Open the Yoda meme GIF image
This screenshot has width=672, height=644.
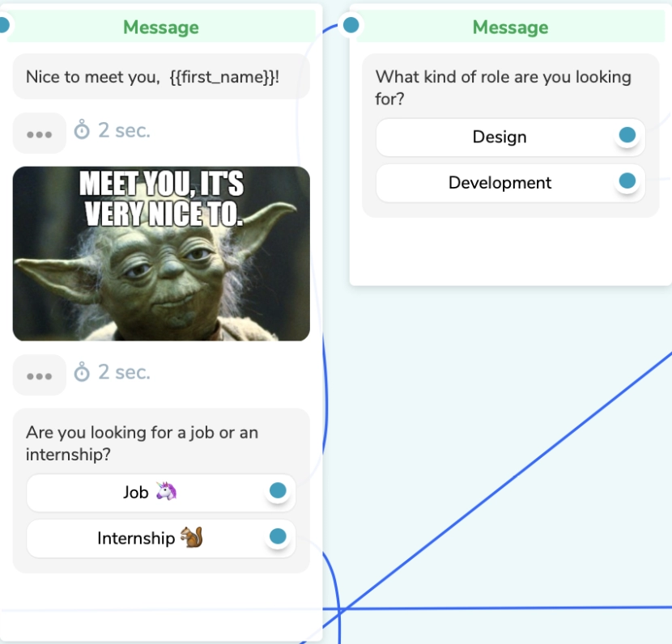pyautogui.click(x=160, y=253)
